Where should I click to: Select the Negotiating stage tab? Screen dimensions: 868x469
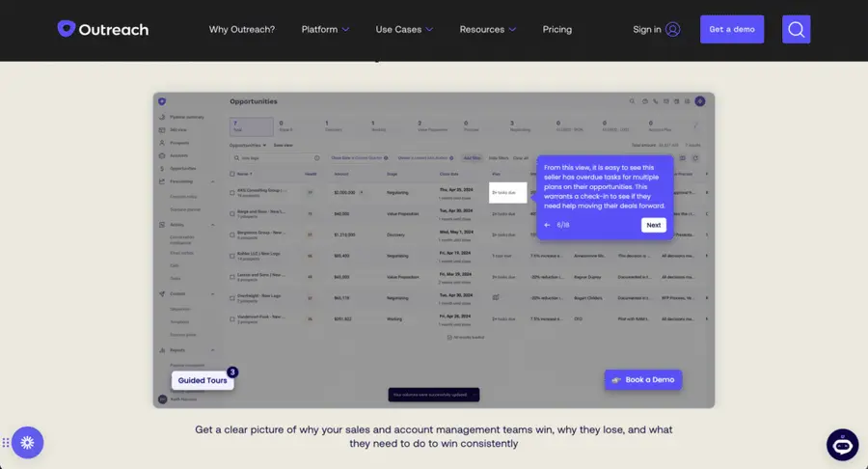click(521, 126)
